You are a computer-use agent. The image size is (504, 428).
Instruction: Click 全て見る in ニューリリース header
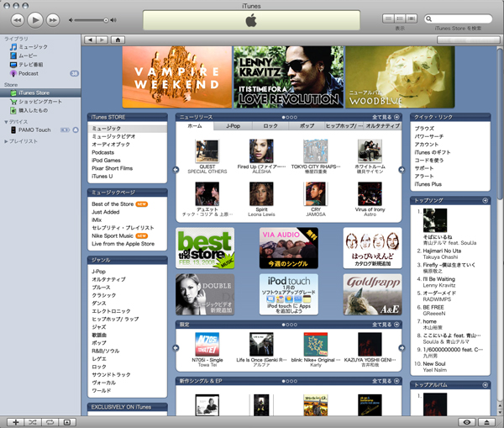coord(386,117)
